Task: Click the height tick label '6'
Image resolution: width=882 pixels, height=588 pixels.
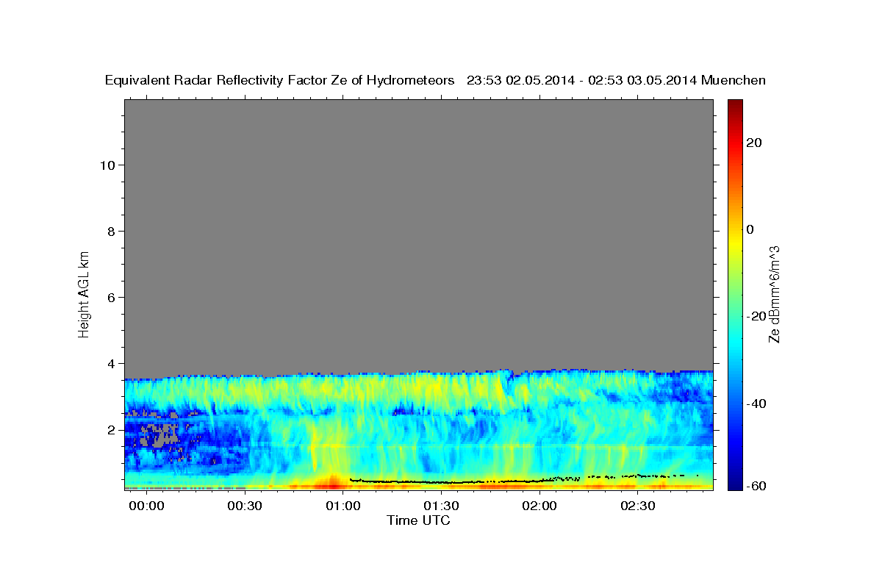Action: point(111,297)
